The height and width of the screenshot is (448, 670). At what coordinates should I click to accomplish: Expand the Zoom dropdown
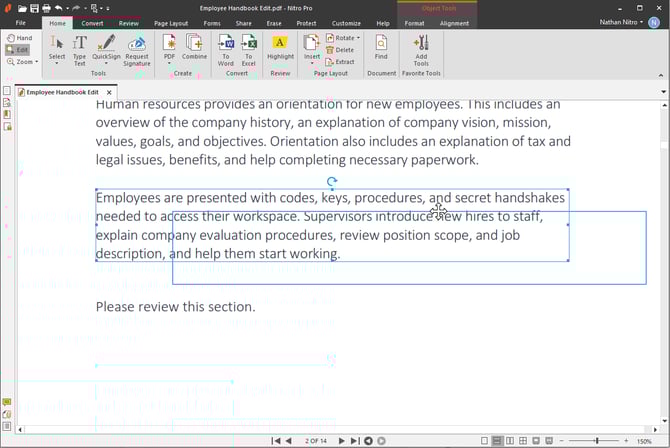point(24,62)
